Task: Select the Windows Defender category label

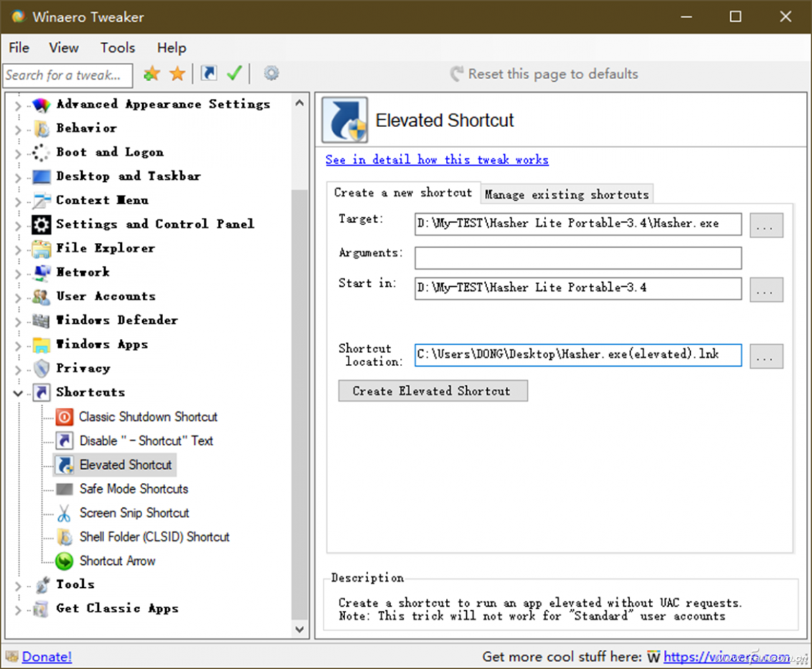Action: click(117, 320)
